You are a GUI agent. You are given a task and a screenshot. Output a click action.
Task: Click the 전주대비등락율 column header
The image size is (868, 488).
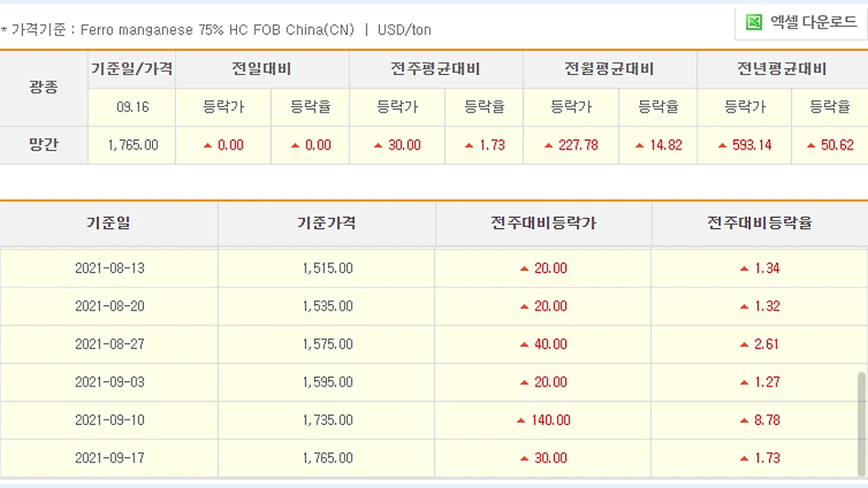(x=758, y=223)
